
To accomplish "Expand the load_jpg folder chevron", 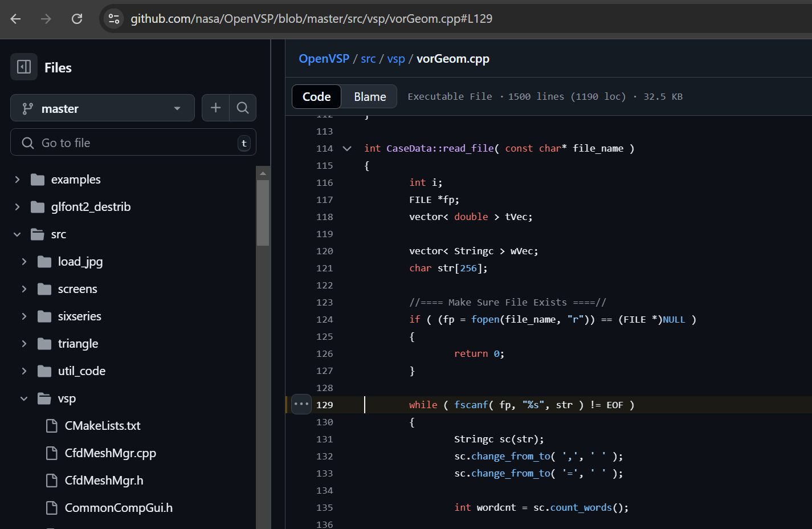I will coord(24,262).
